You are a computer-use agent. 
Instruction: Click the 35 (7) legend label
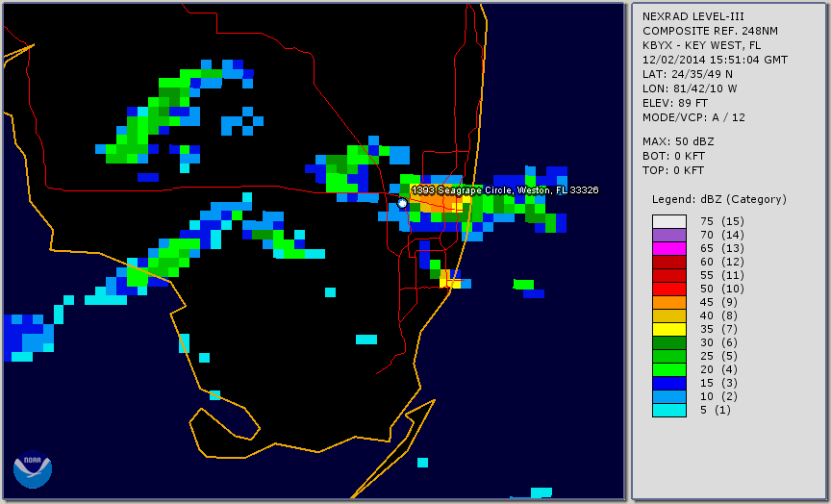coord(718,329)
